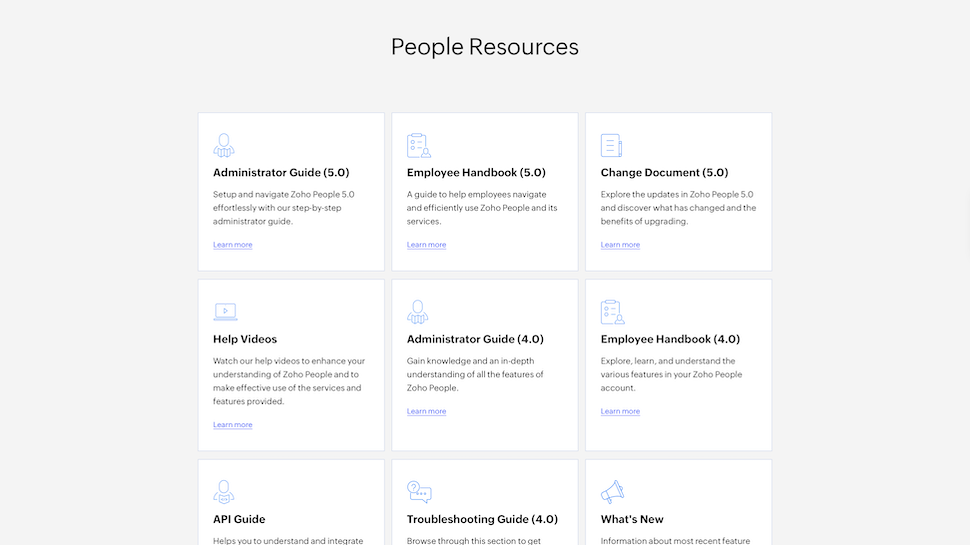Click the 'Explore the updates in Zoho People 5.0' text
Screen dimensions: 970x545
click(677, 194)
